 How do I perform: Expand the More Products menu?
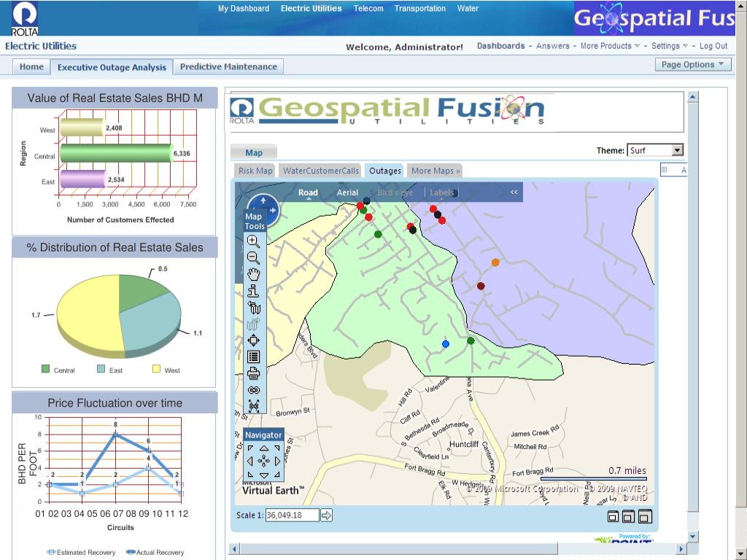pyautogui.click(x=610, y=46)
